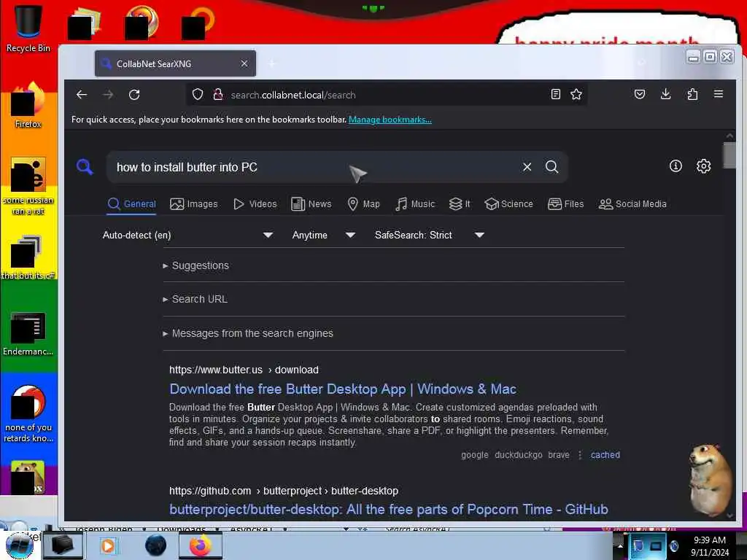Open the Endermanc... desktop icon
This screenshot has height=560, width=747.
click(28, 334)
